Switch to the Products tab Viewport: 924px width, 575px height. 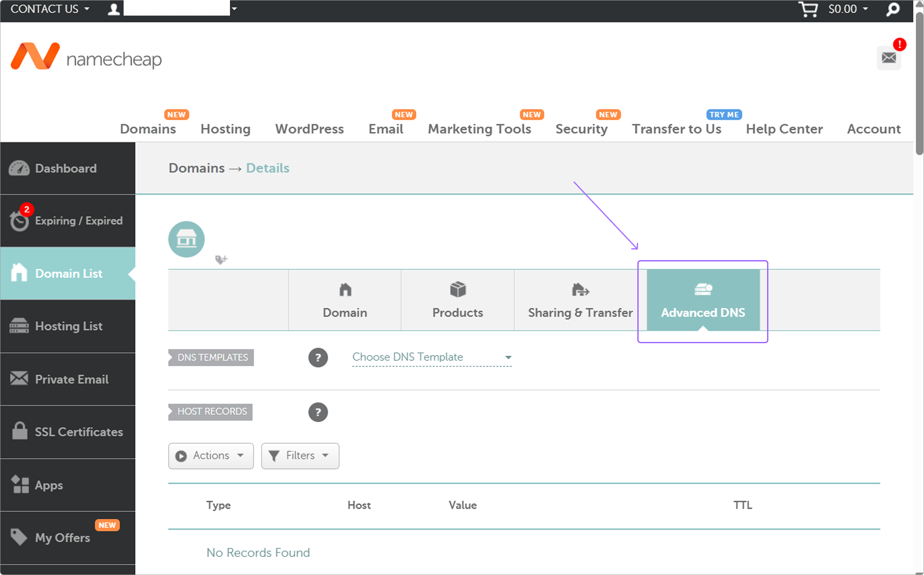[457, 300]
